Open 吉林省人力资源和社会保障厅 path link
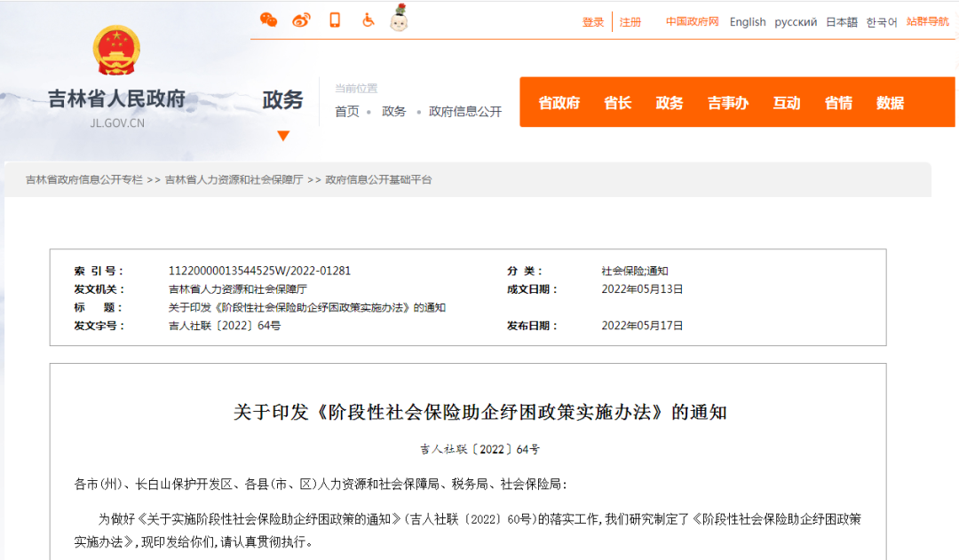The height and width of the screenshot is (560, 959). 234,179
